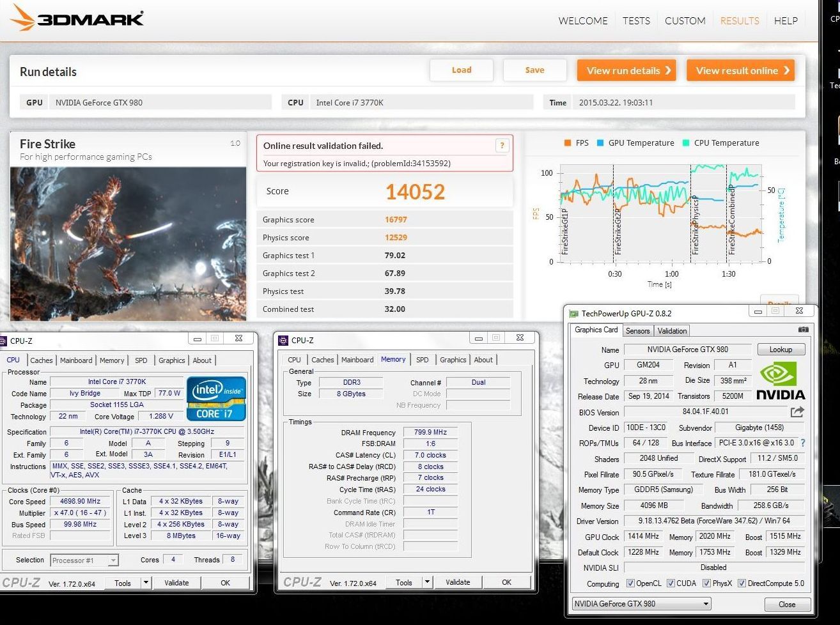Image resolution: width=840 pixels, height=625 pixels.
Task: Click View result online button
Action: 741,70
